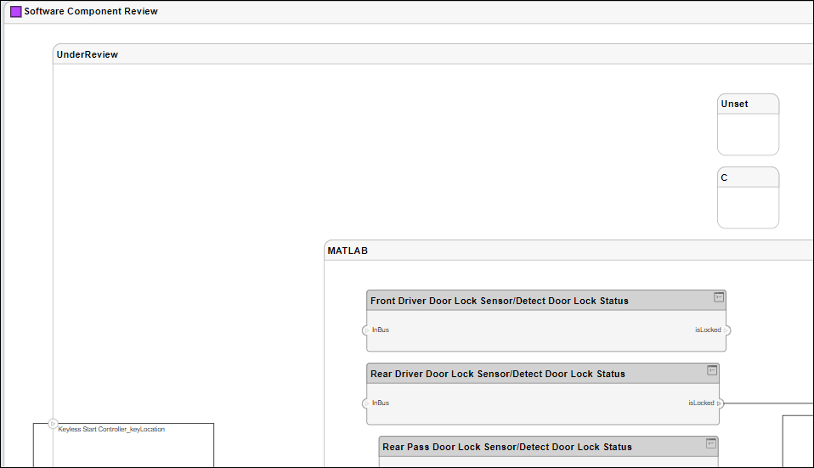Click the UnderReview group header
The width and height of the screenshot is (814, 468).
tap(433, 54)
